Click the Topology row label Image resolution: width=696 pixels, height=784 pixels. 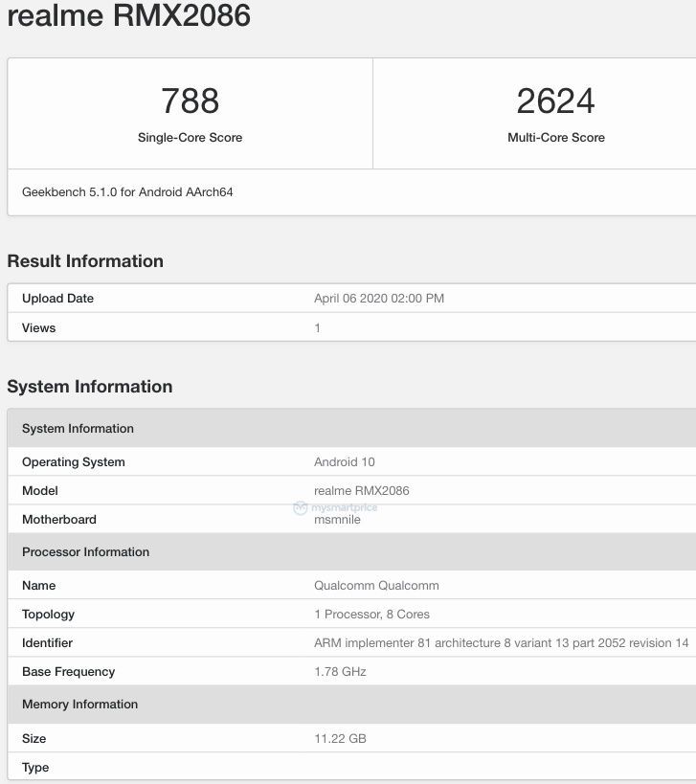49,615
